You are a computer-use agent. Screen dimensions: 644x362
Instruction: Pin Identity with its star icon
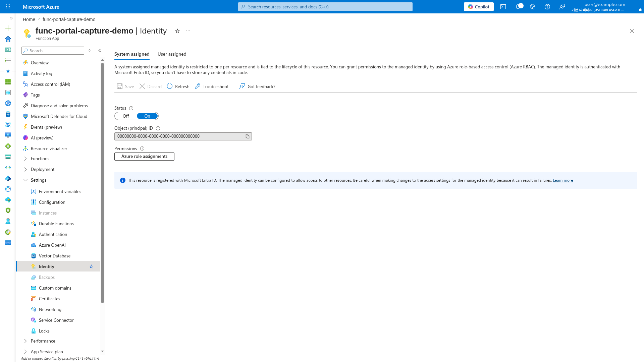click(91, 266)
